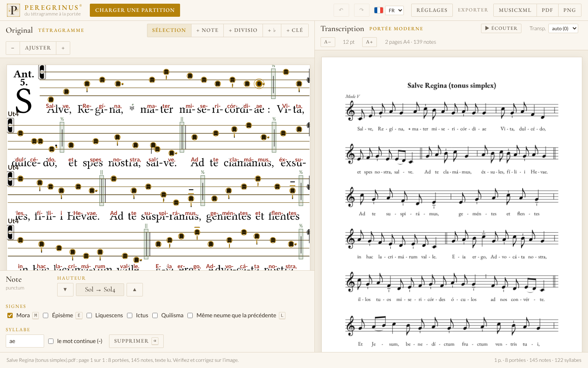Export as PNG
The height and width of the screenshot is (368, 588).
[x=570, y=10]
